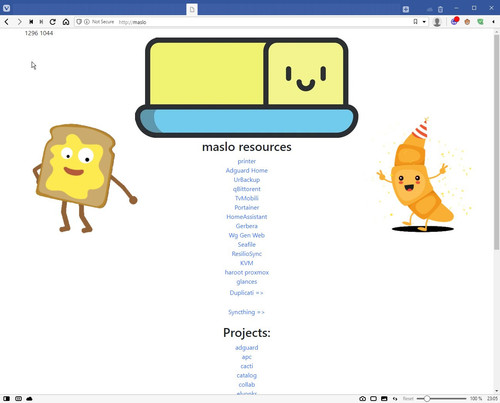Screen dimensions: 500x403
Task: Open the printer link
Action: [247, 161]
